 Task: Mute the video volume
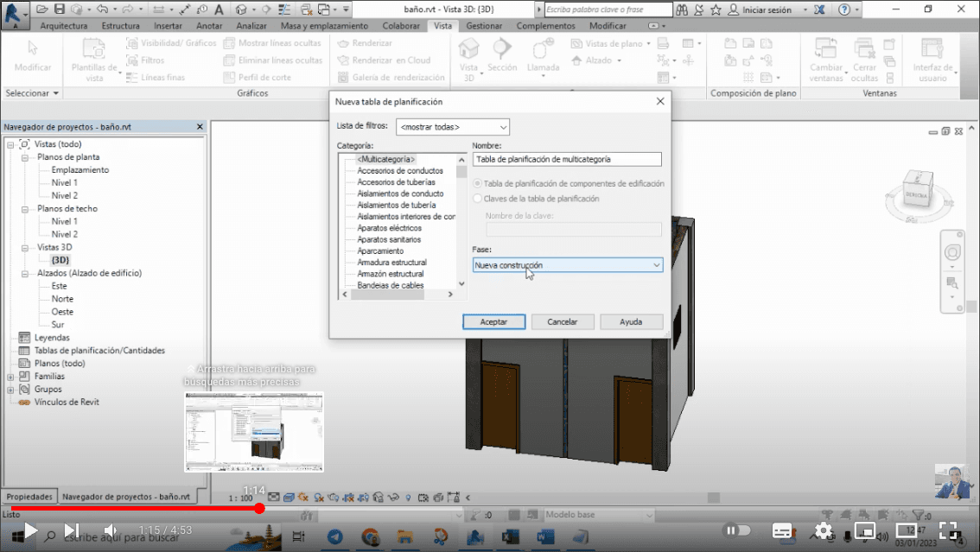(x=111, y=531)
